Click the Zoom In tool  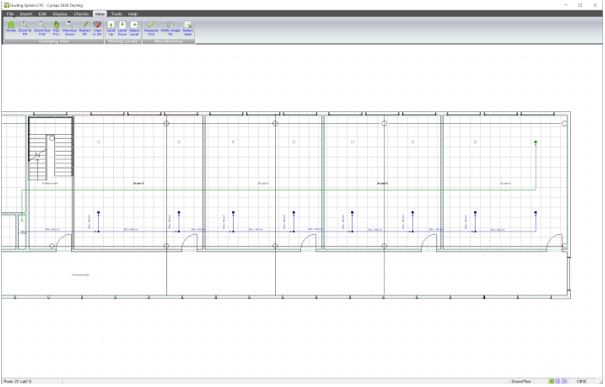(x=25, y=28)
